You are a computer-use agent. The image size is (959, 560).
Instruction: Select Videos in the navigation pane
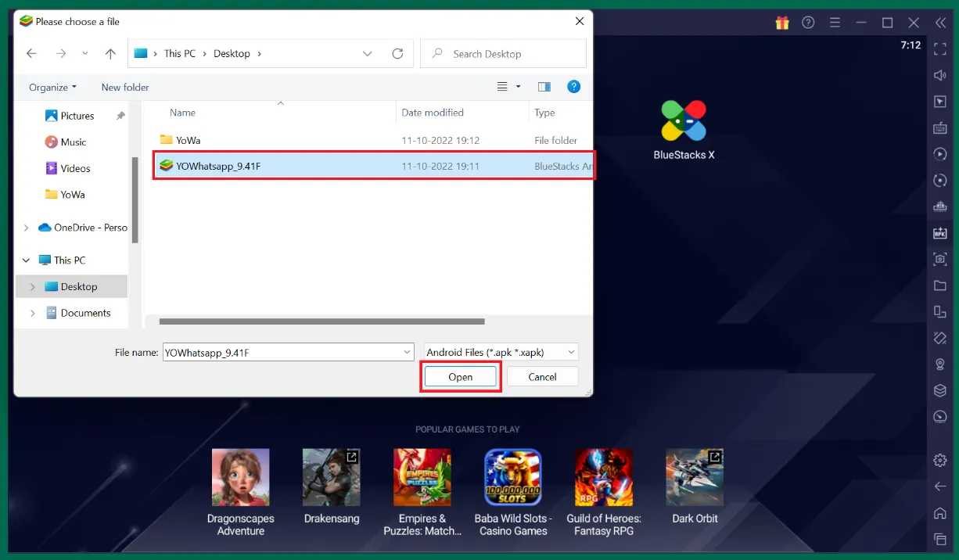(x=75, y=168)
